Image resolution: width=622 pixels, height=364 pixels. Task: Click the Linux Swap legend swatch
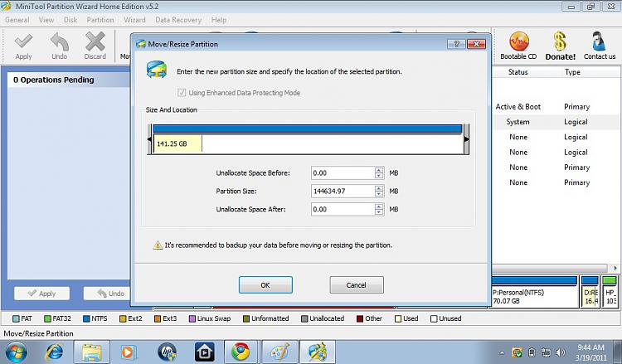192,318
